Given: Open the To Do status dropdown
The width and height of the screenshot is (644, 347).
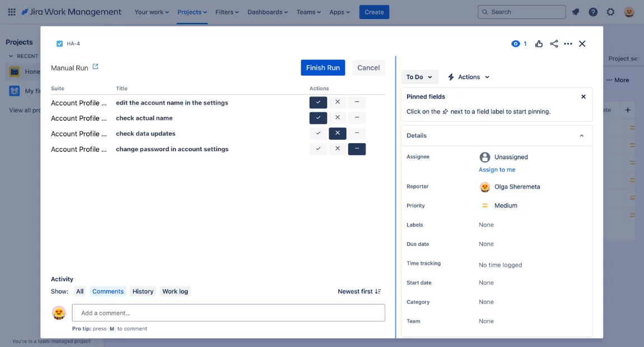Looking at the screenshot, I should point(419,77).
